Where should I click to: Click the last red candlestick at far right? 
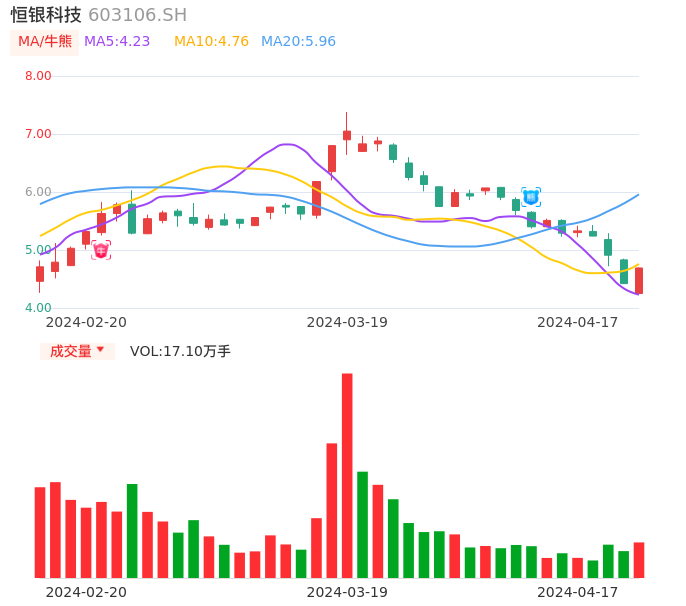pos(639,280)
